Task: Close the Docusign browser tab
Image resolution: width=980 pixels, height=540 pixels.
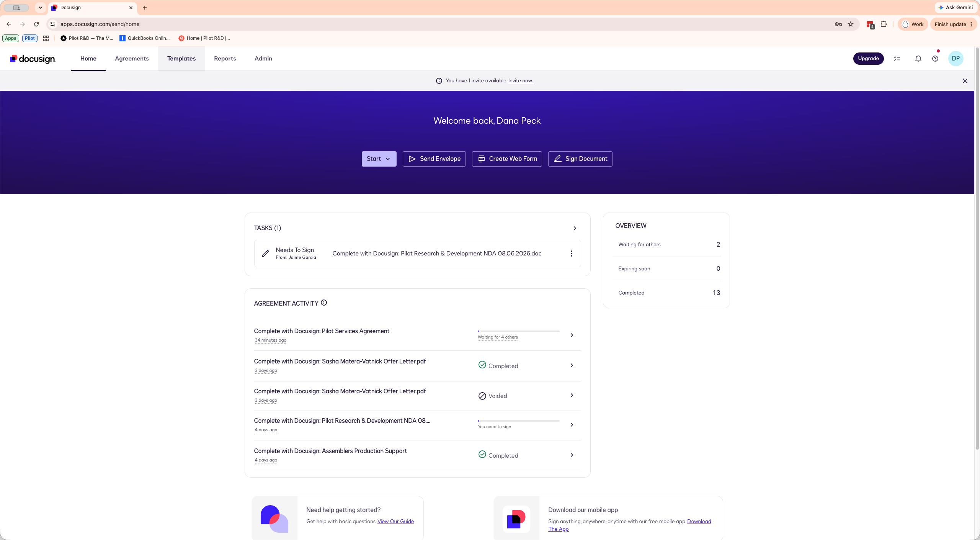Action: tap(131, 8)
